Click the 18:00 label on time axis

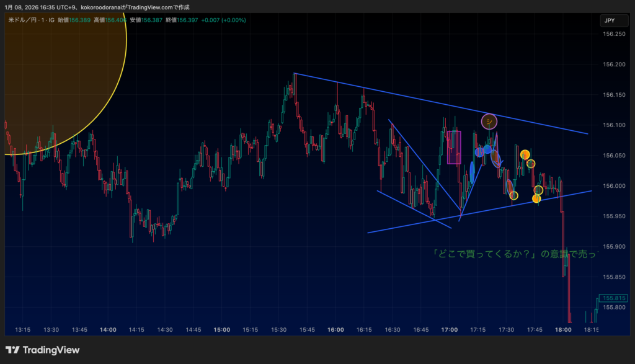(x=563, y=330)
